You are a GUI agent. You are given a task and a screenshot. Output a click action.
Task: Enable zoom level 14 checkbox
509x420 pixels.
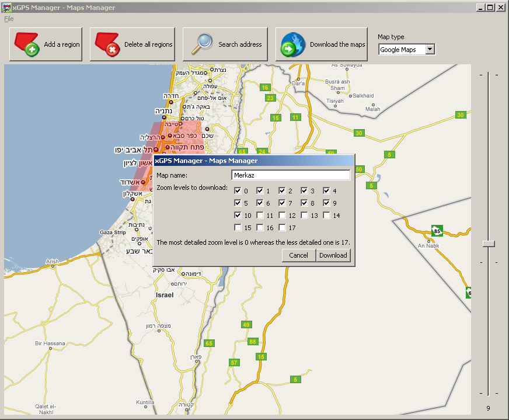(326, 216)
